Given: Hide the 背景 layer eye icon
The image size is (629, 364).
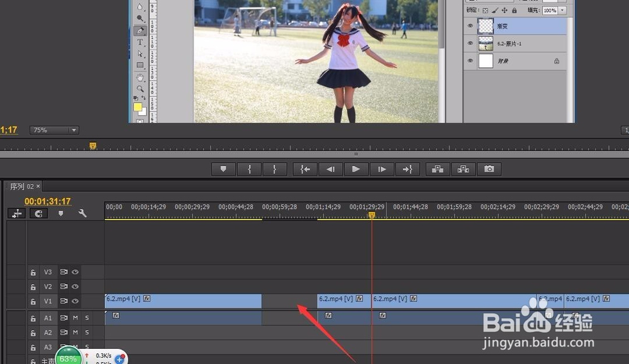Looking at the screenshot, I should (x=470, y=61).
